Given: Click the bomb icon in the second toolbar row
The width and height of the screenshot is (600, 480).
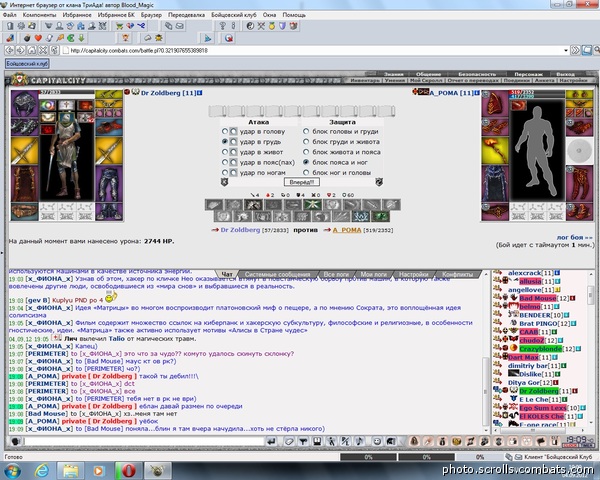Looking at the screenshot, I should click(x=27, y=38).
